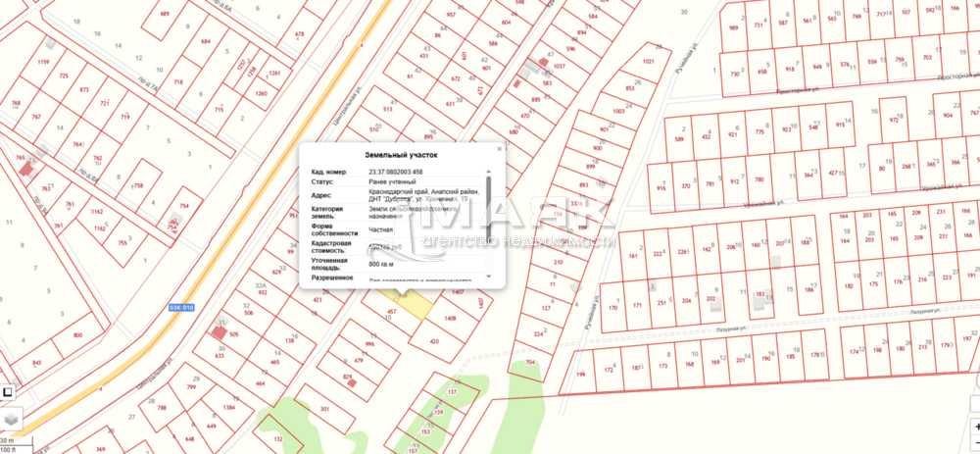Select the highlighted yellow parcel under the popup
Viewport: 980px width, 454px height.
tap(418, 304)
